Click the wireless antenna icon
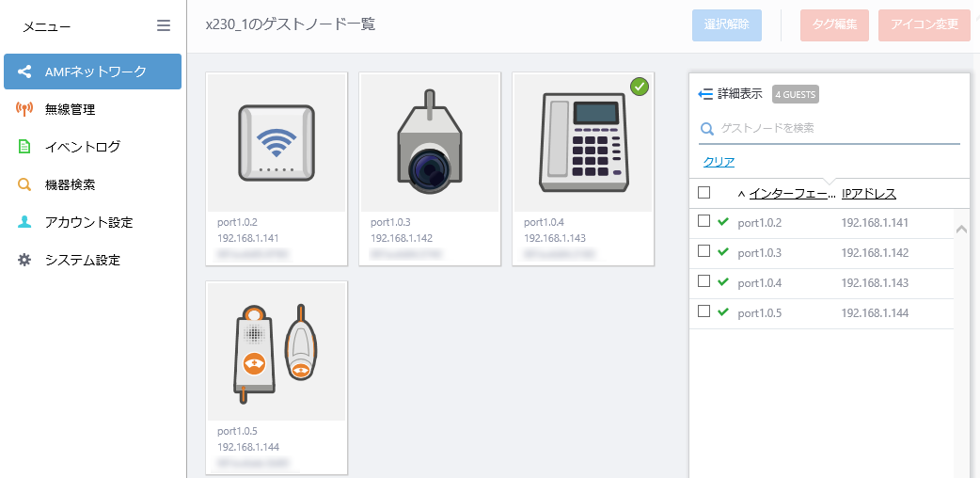 pyautogui.click(x=24, y=109)
